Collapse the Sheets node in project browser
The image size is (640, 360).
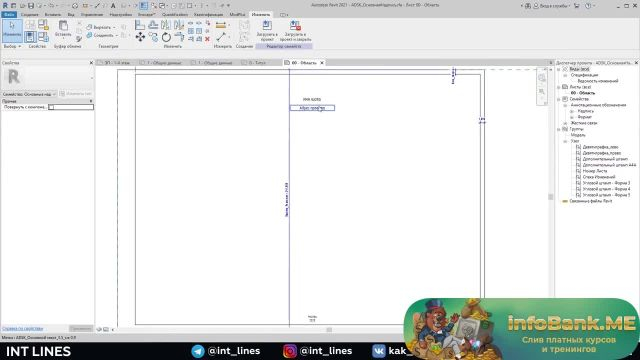559,87
